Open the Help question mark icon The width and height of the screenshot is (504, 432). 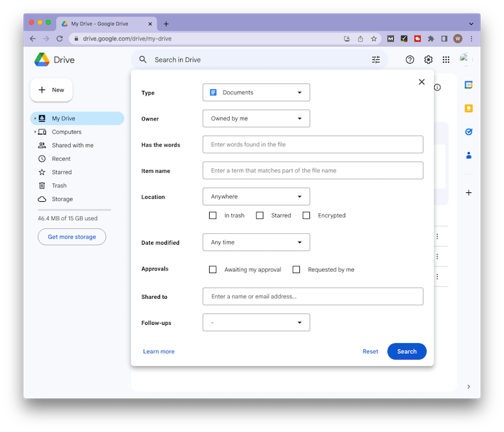pyautogui.click(x=410, y=60)
